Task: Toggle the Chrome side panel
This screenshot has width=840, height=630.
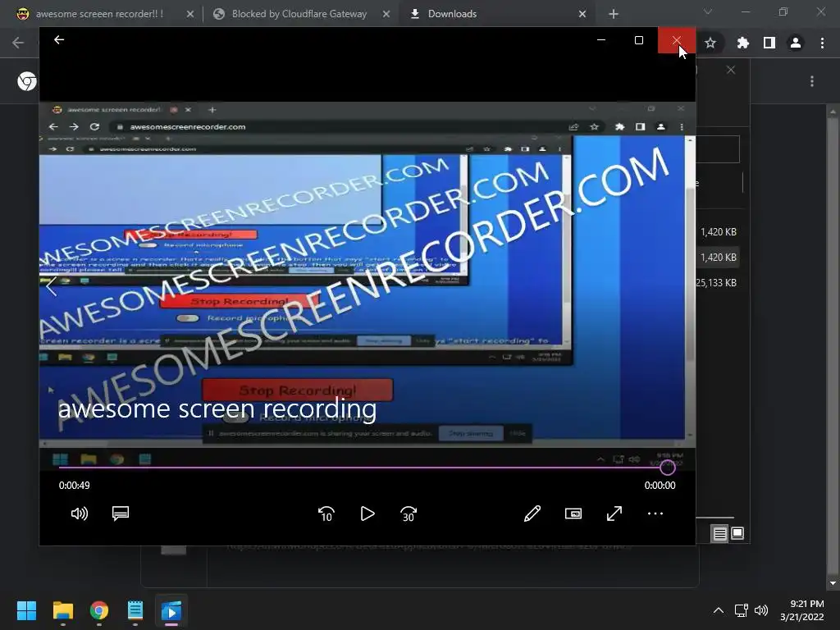Action: 769,43
